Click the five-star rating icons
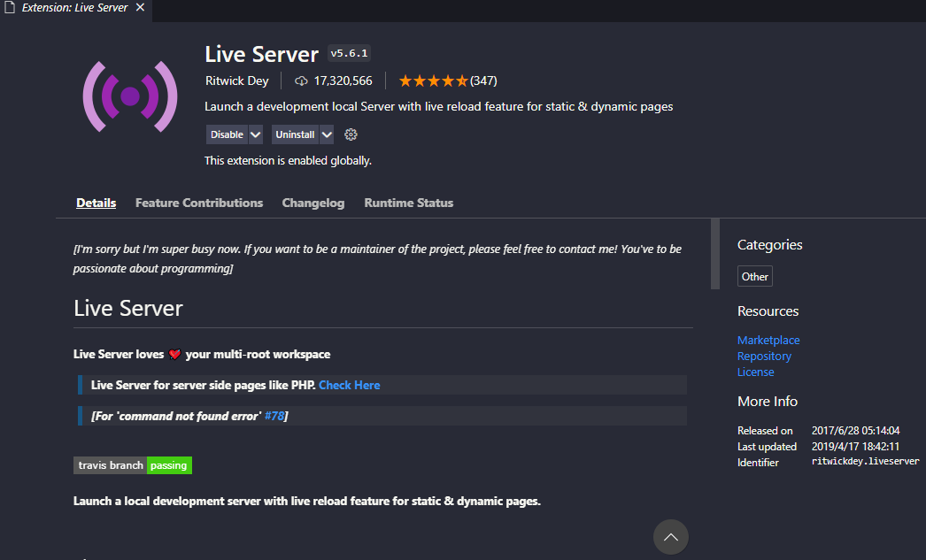Screen dimensions: 926x560 (x=433, y=81)
